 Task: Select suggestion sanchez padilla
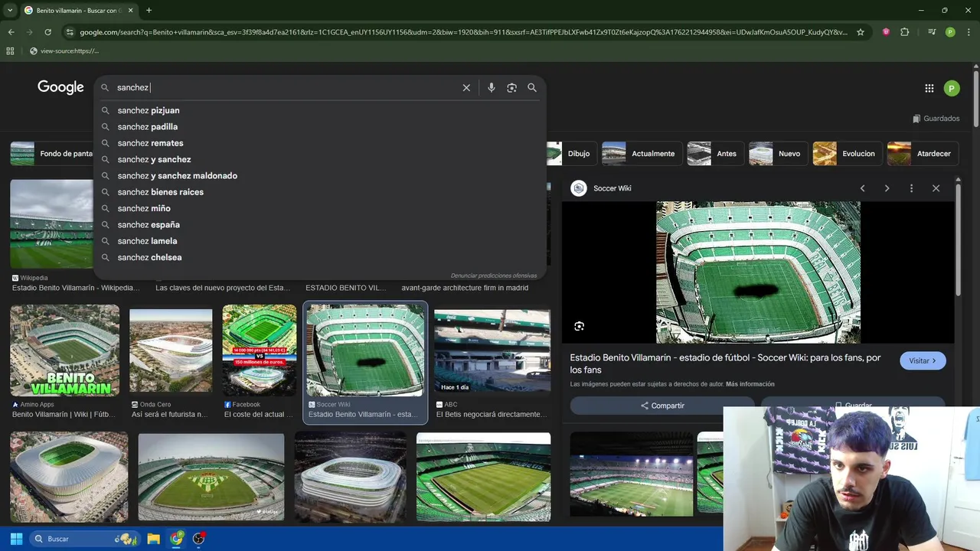click(x=320, y=127)
